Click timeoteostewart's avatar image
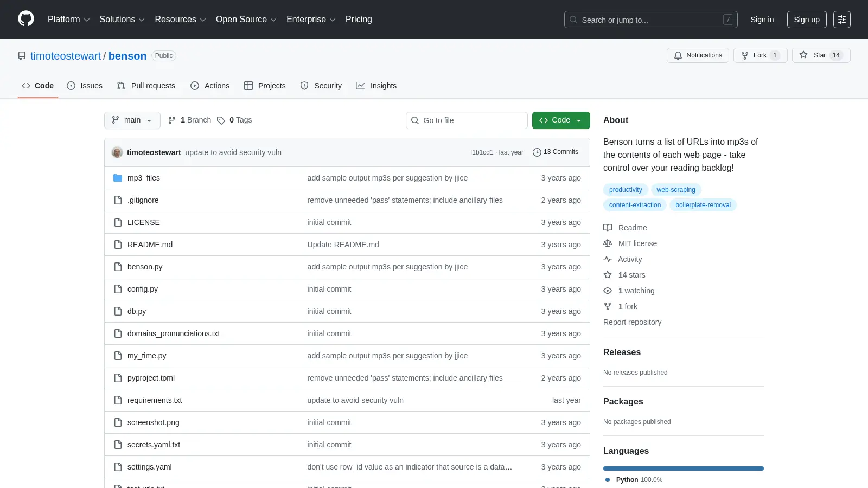868x488 pixels. tap(117, 152)
